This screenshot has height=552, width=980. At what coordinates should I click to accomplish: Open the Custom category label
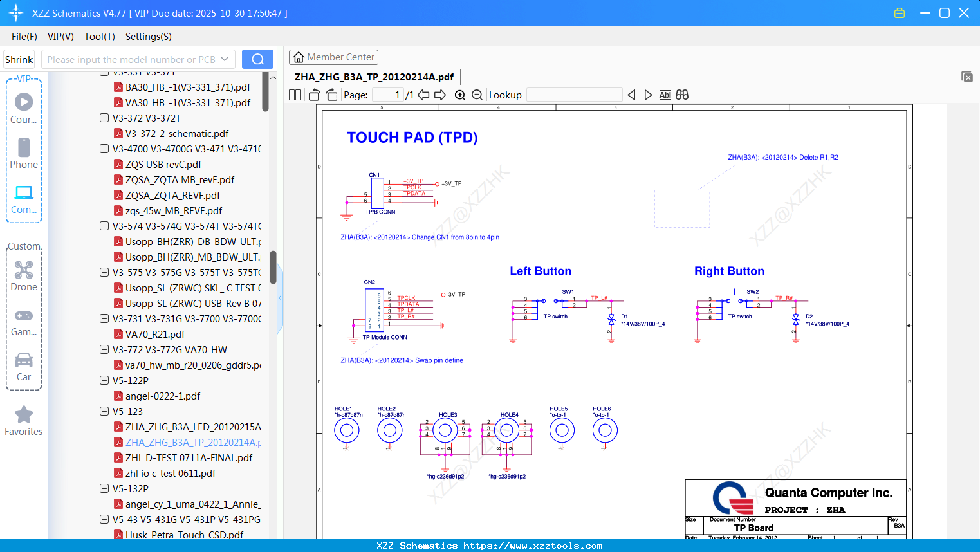[x=24, y=246]
